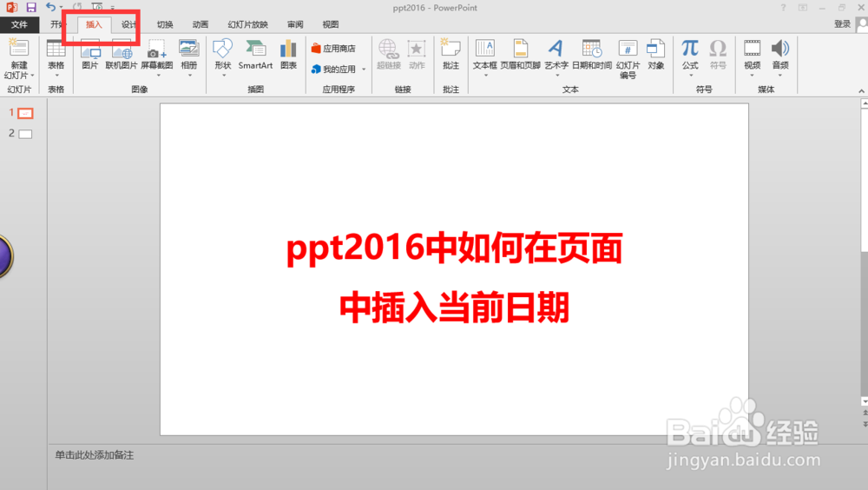Undo the last action
868x490 pixels.
51,7
